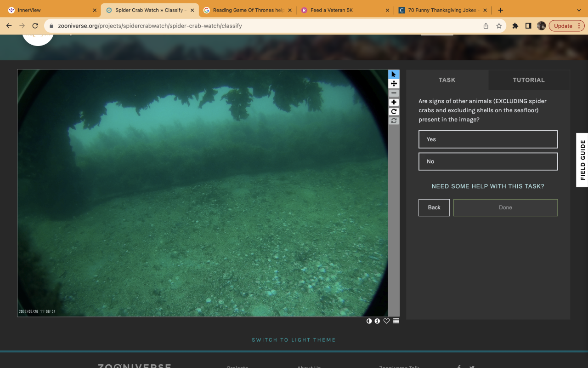Add image to favorites with heart
588x368 pixels.
click(x=386, y=321)
